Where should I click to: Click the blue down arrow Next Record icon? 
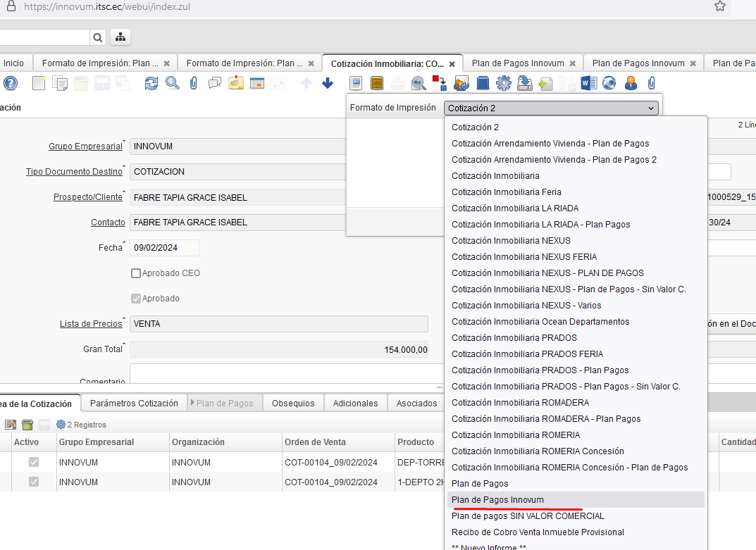[x=328, y=83]
